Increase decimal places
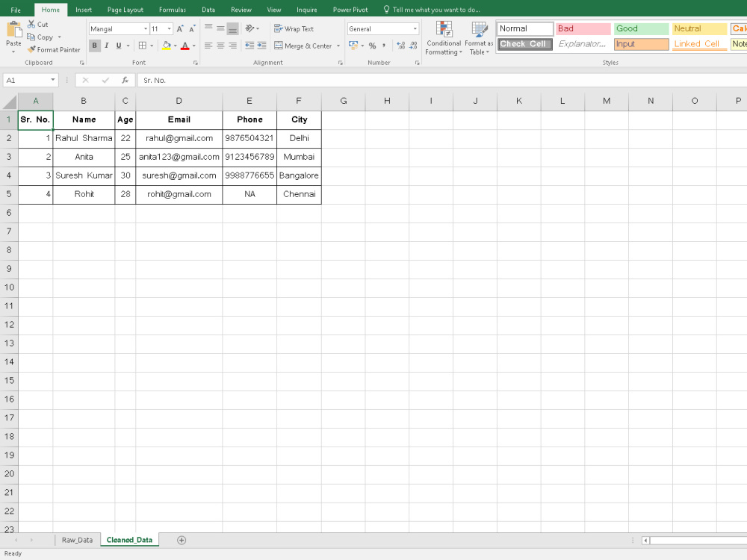747x560 pixels. tap(401, 46)
